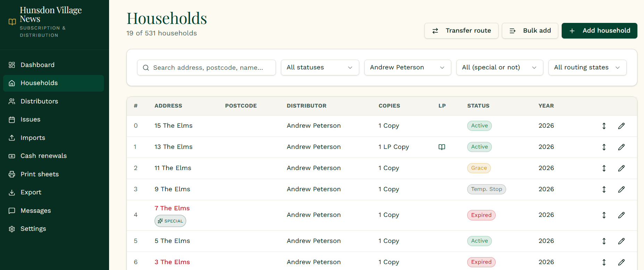Open the All routing states dropdown
This screenshot has height=270, width=644.
point(587,67)
